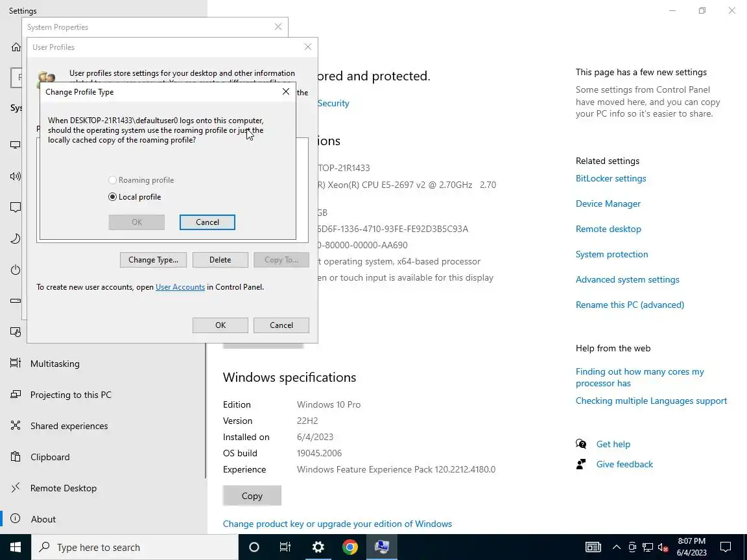Click the Display monitor sidebar icon
Viewport: 747px width, 560px height.
[16, 145]
